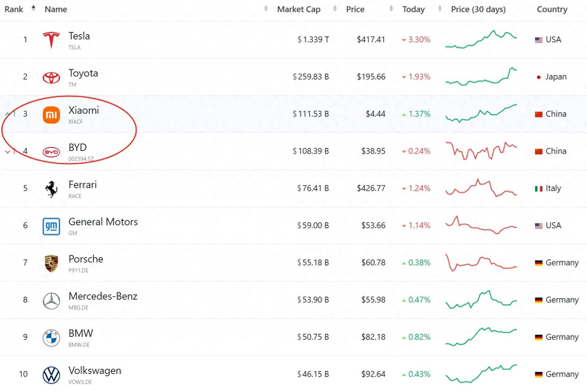Click the Germany flag in Mercedes-Benz row
Image resolution: width=587 pixels, height=392 pixels.
pos(538,300)
